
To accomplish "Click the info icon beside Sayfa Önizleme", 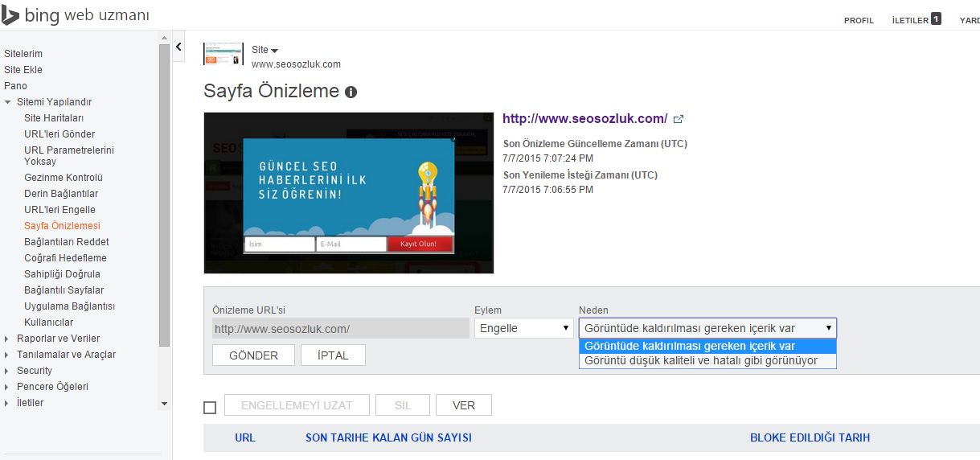I will coord(351,92).
